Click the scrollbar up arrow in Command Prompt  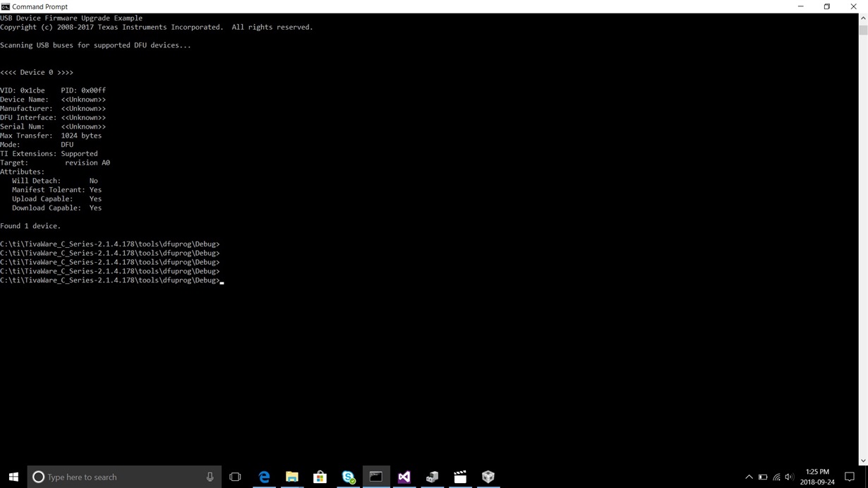coord(862,18)
